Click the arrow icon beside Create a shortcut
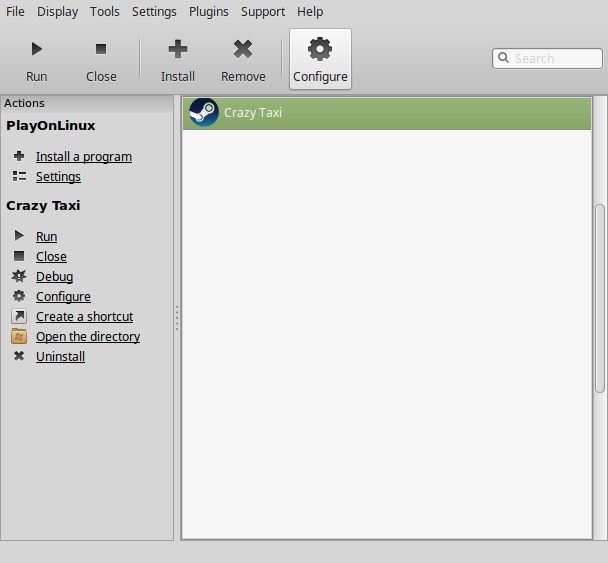608x563 pixels. click(x=19, y=316)
